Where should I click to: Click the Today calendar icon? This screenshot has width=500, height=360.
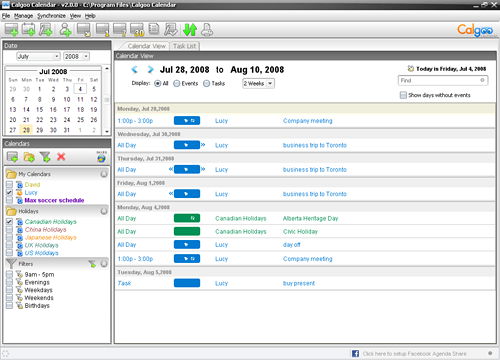(411, 68)
